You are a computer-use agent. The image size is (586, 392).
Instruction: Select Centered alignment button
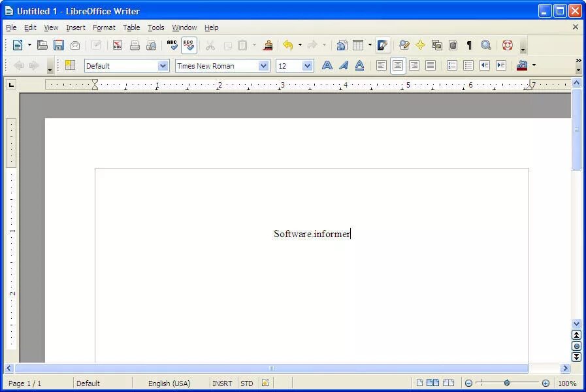pyautogui.click(x=398, y=65)
